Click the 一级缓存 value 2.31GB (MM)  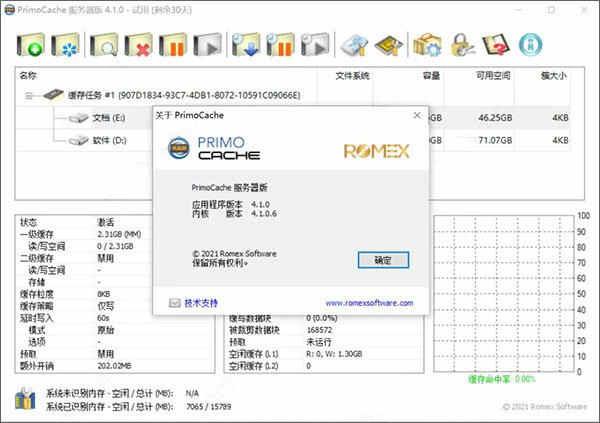coord(119,234)
